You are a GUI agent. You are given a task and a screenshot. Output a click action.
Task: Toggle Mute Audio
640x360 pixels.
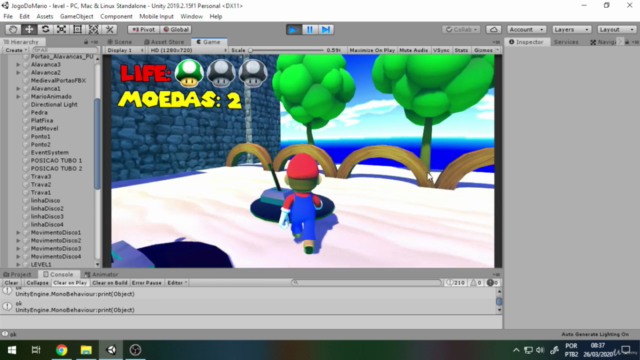(413, 50)
